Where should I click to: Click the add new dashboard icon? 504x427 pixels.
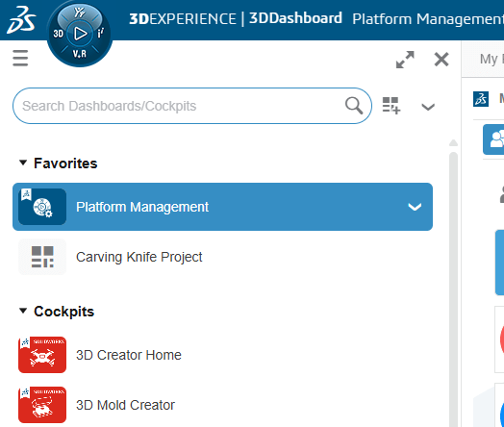(x=391, y=106)
